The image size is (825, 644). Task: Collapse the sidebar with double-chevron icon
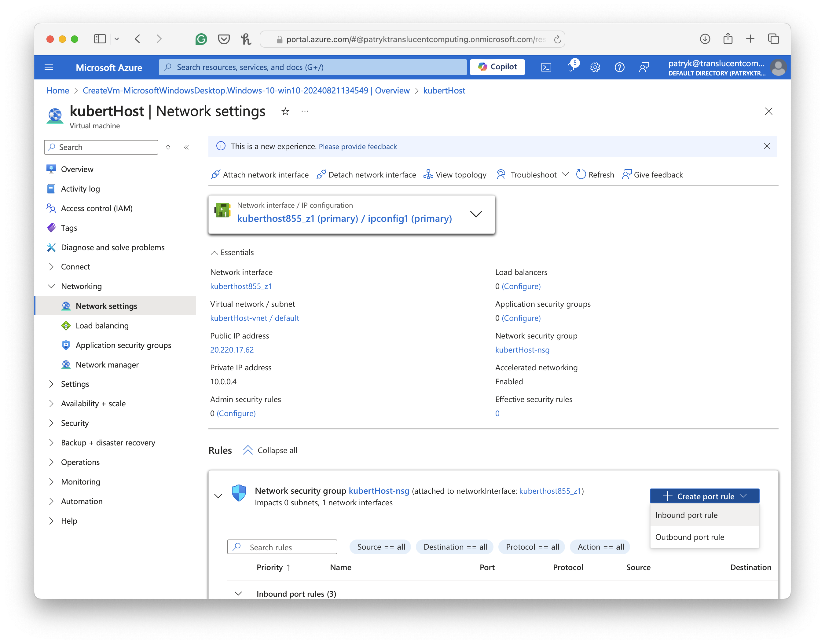pos(186,147)
